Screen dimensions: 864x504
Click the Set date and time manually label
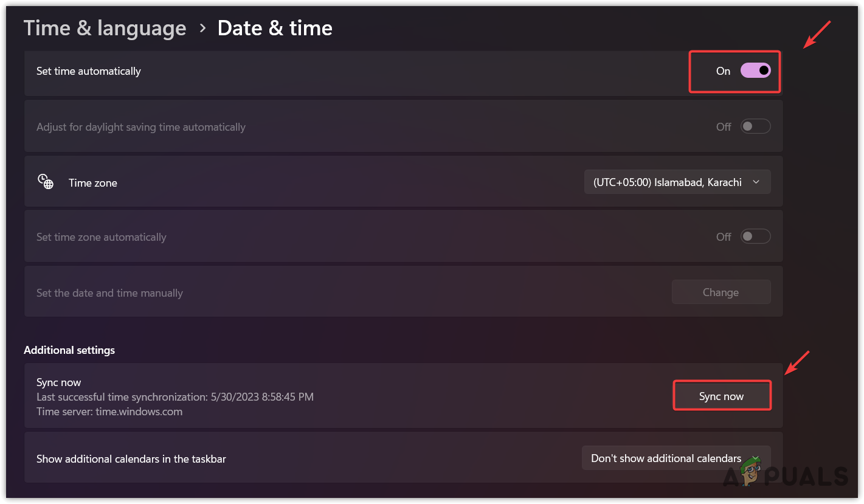(109, 293)
